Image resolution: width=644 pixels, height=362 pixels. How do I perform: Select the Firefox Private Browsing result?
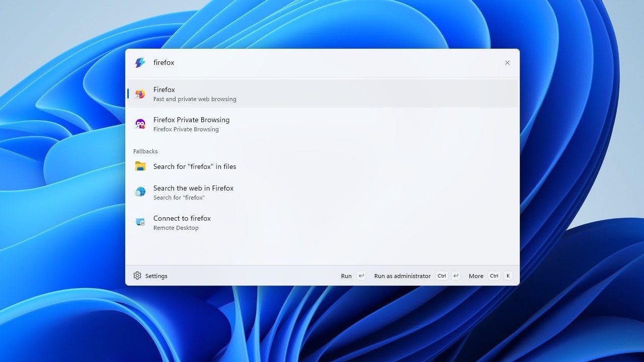[x=323, y=124]
